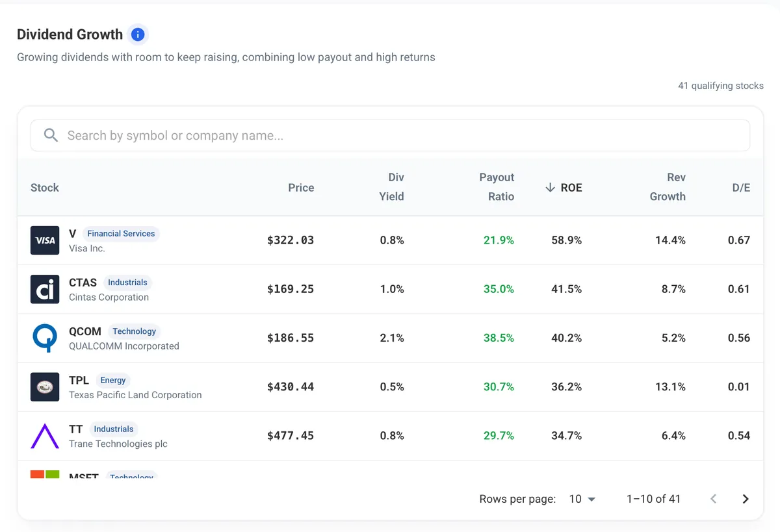This screenshot has width=780, height=532.
Task: Open the TPL ticker symbol
Action: pos(79,380)
